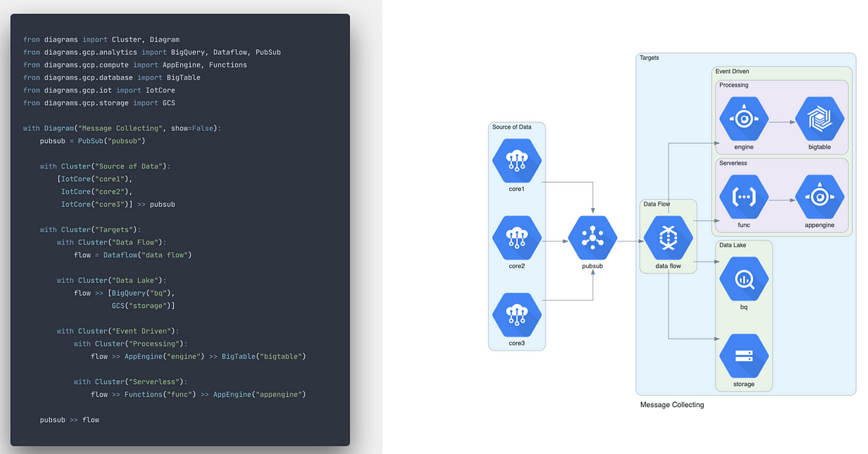868x454 pixels.
Task: Click the 'GCS("storage")]' code line
Action: (143, 306)
